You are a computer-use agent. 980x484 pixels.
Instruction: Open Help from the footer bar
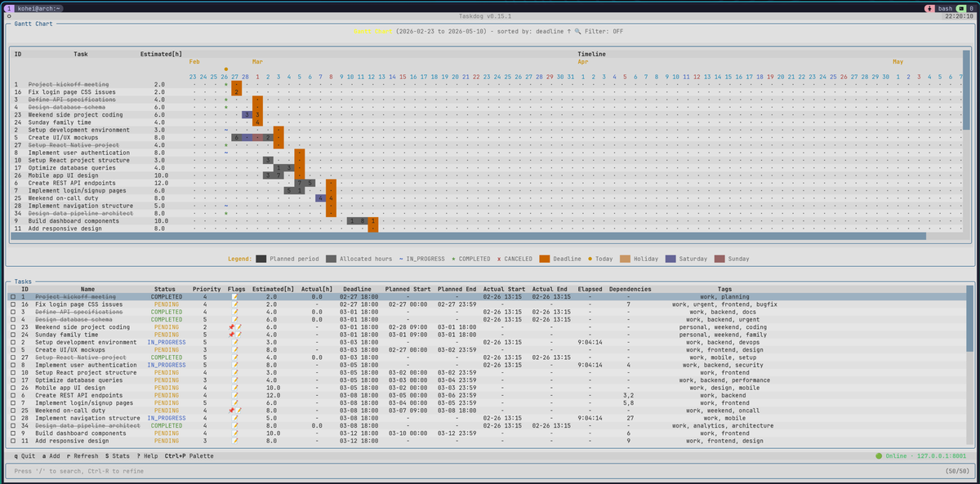147,456
